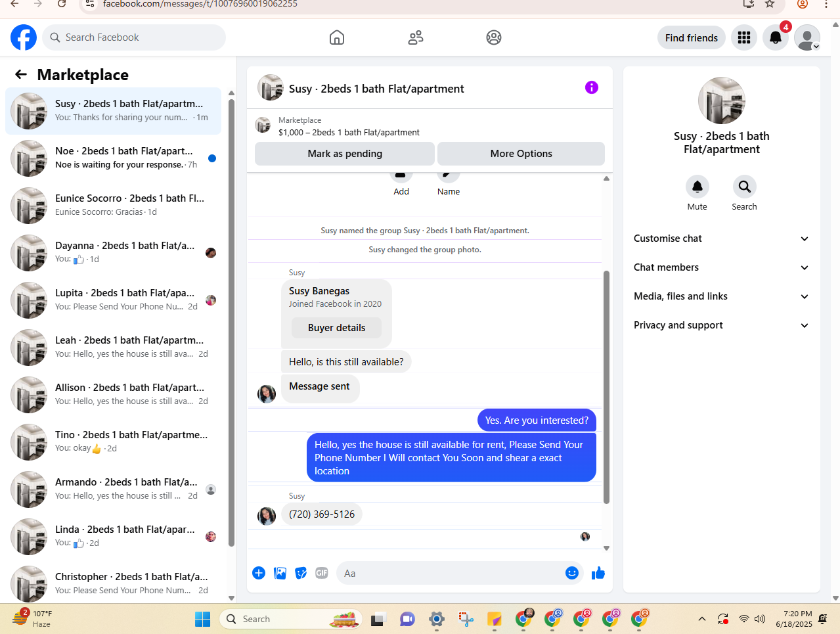Open Dayanna conversation in list
840x634 pixels.
[113, 253]
